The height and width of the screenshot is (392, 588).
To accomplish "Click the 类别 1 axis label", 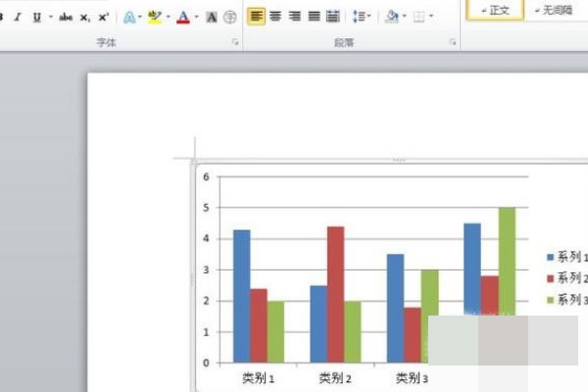I will [259, 378].
